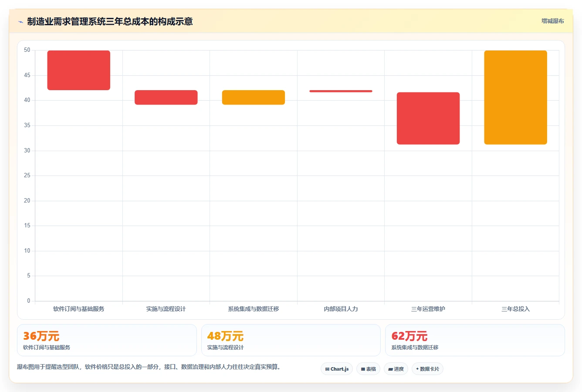582x392 pixels.
Task: Click the thin red 内部项目人力 bar
Action: click(x=341, y=91)
